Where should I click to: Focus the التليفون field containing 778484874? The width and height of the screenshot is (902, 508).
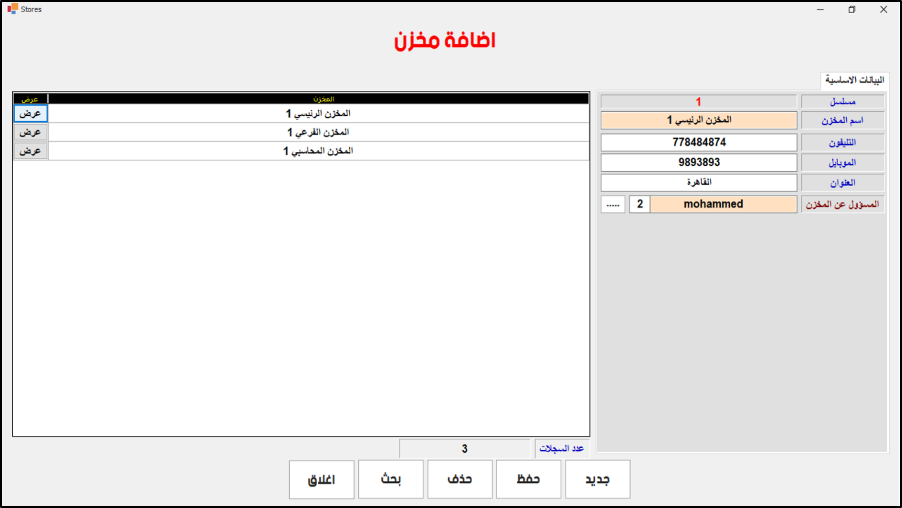pos(699,142)
